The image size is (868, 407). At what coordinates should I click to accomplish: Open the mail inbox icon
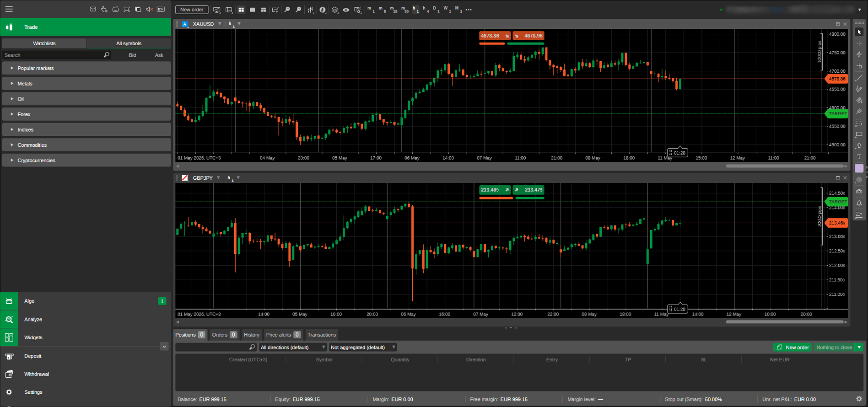(93, 9)
